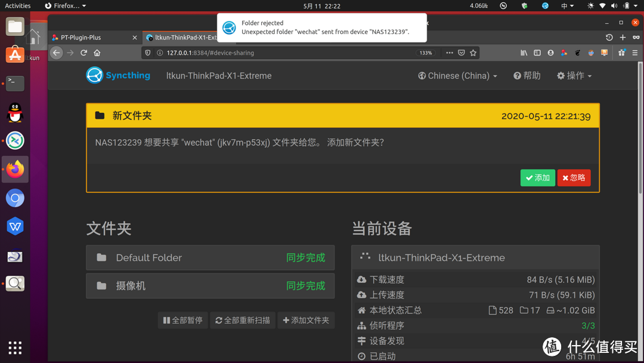Click the site information icon
The image size is (644, 363).
[160, 53]
